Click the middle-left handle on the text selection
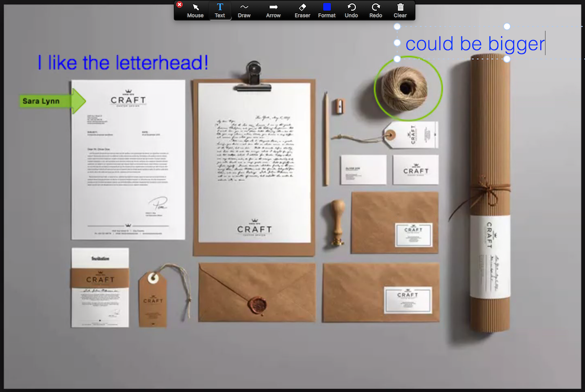 pyautogui.click(x=398, y=43)
